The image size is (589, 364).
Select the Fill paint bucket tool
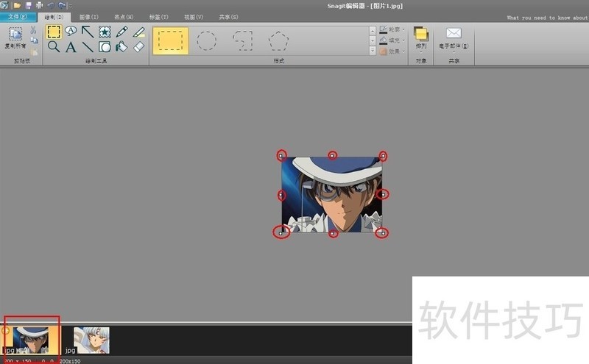[121, 47]
